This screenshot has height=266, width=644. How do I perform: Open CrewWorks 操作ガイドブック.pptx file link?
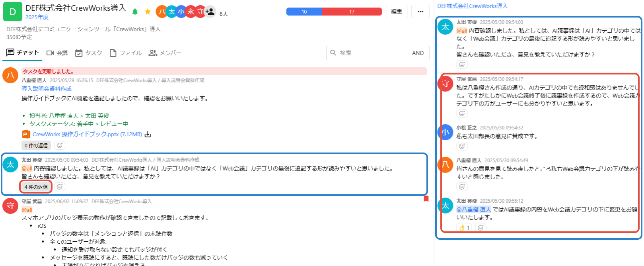(87, 134)
